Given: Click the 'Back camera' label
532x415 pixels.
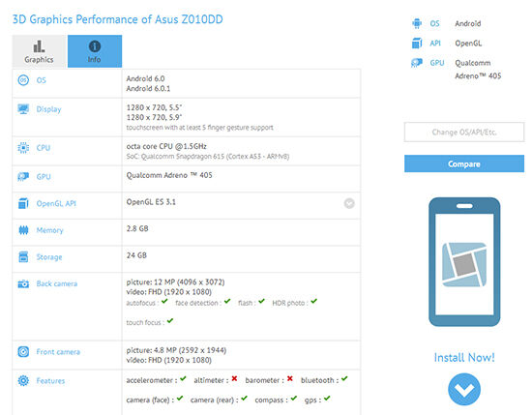Looking at the screenshot, I should [57, 283].
